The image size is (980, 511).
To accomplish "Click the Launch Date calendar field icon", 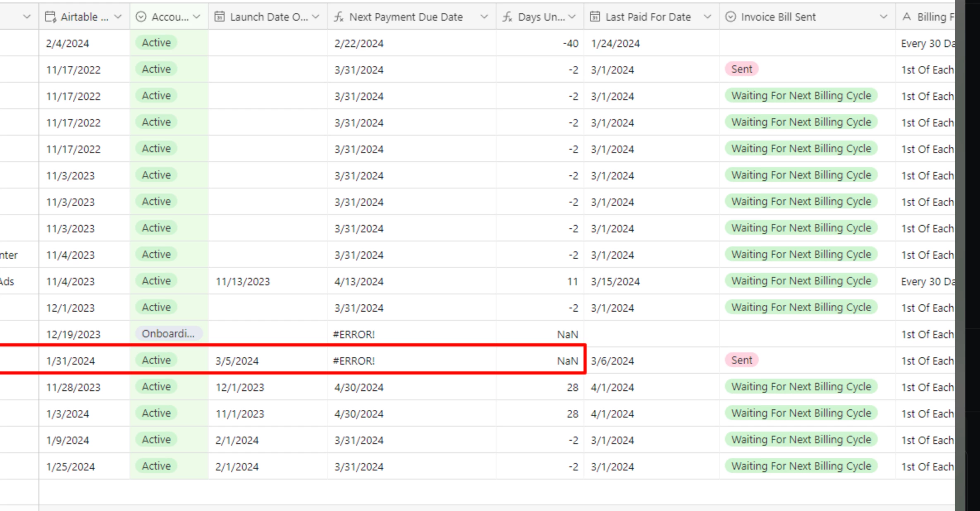I will click(x=220, y=17).
